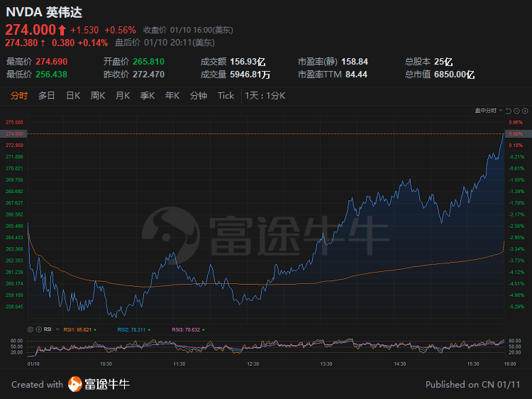The height and width of the screenshot is (399, 532).
Task: Click the 昨收价 value 272.470
Action: click(x=149, y=75)
